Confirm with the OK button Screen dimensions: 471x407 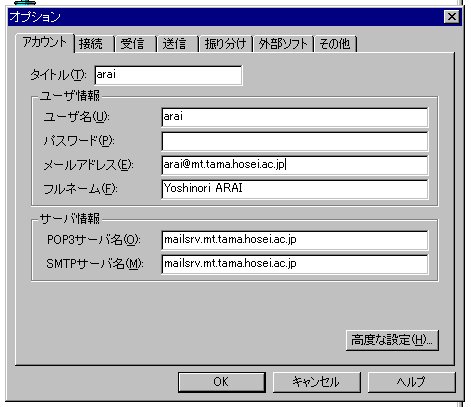222,382
